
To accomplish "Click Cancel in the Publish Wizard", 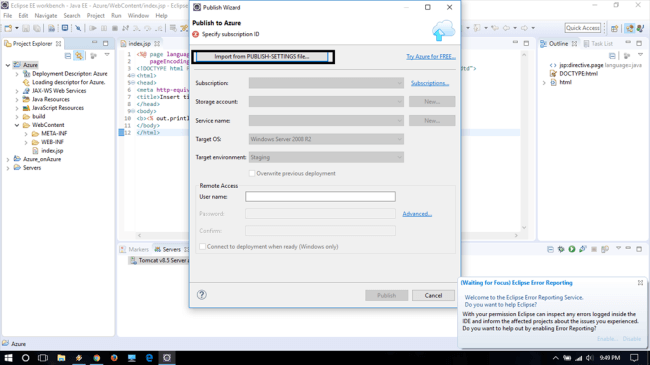I will point(433,295).
